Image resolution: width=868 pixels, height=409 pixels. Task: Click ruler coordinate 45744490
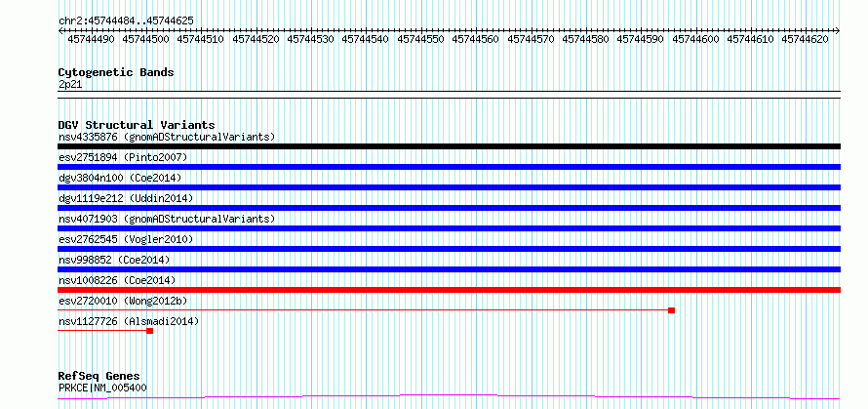pos(91,39)
